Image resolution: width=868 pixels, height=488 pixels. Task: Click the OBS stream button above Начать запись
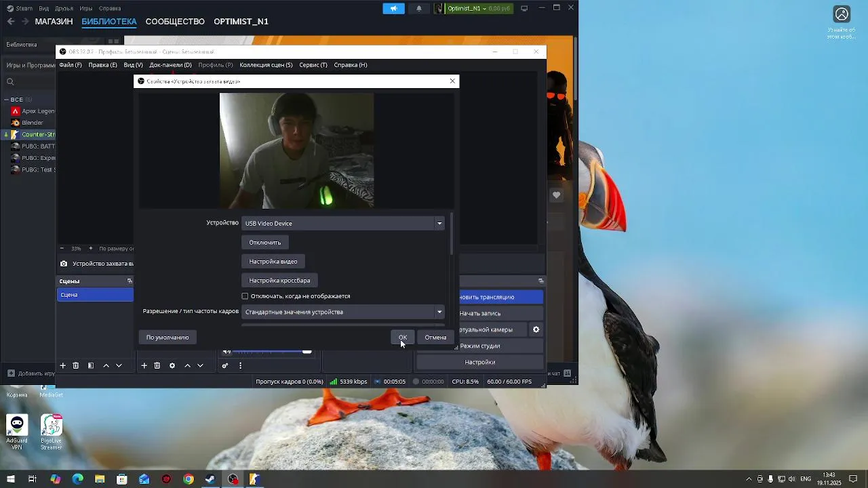[501, 297]
